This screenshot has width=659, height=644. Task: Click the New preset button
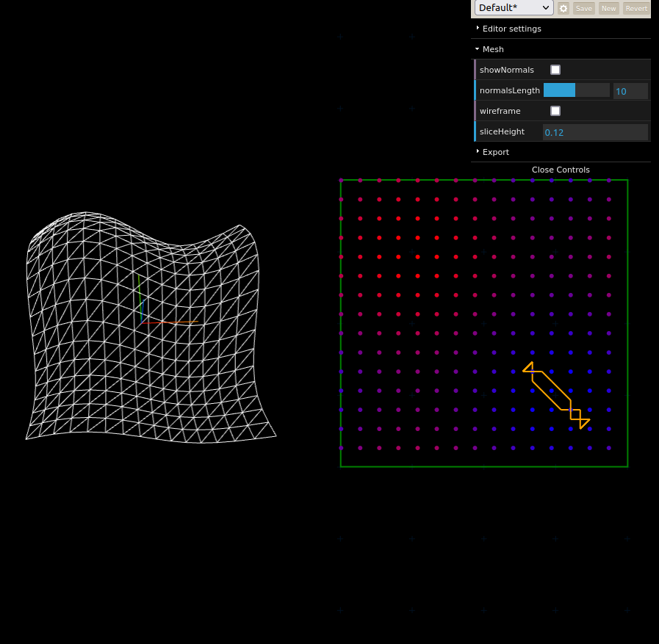608,8
